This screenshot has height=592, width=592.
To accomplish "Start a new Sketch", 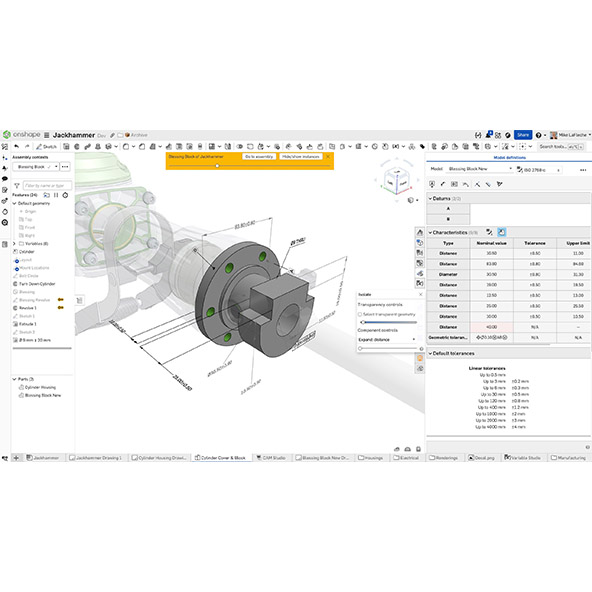I will 46,146.
